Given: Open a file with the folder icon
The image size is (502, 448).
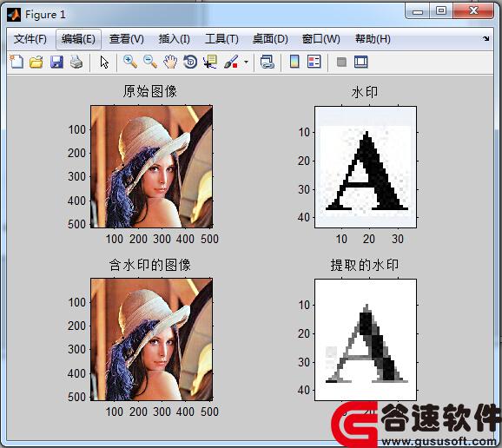Looking at the screenshot, I should pos(36,62).
